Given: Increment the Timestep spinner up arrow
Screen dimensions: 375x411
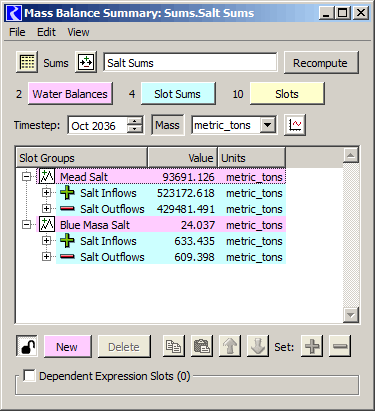Looking at the screenshot, I should [x=135, y=121].
